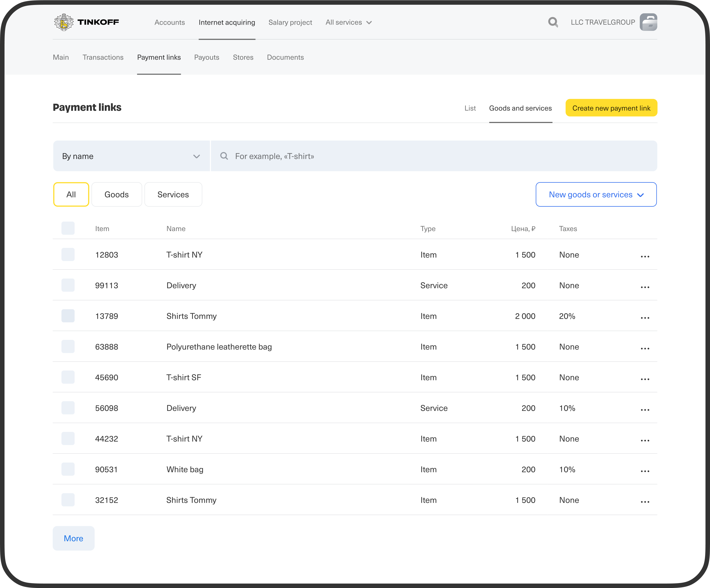Image resolution: width=710 pixels, height=588 pixels.
Task: Open options menu for Shirts Tommy 32152
Action: pos(645,502)
